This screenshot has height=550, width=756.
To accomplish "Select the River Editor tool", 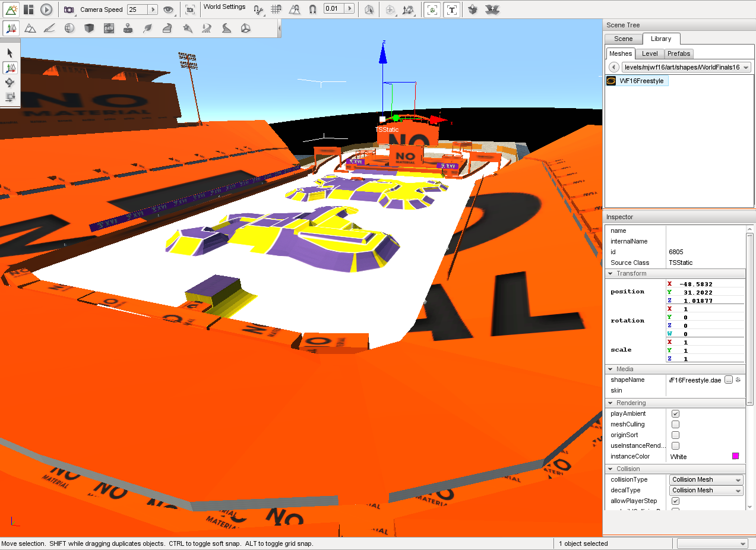I will tap(207, 28).
